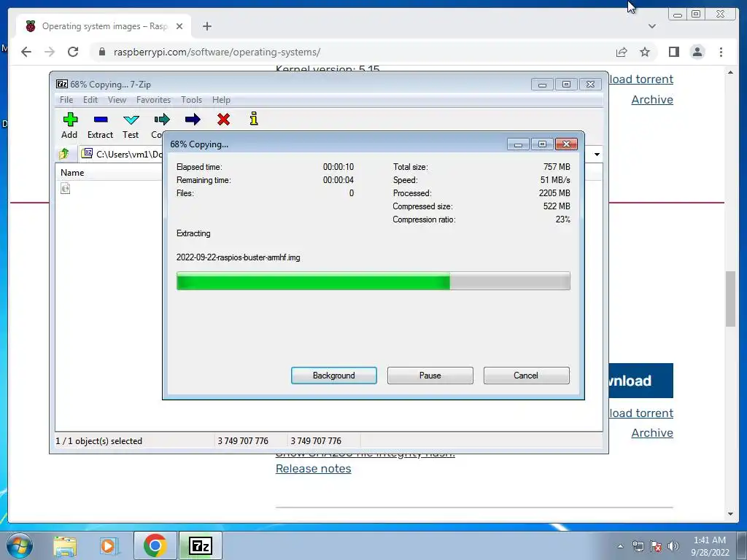
Task: Click the Chrome forward arrow
Action: click(50, 52)
